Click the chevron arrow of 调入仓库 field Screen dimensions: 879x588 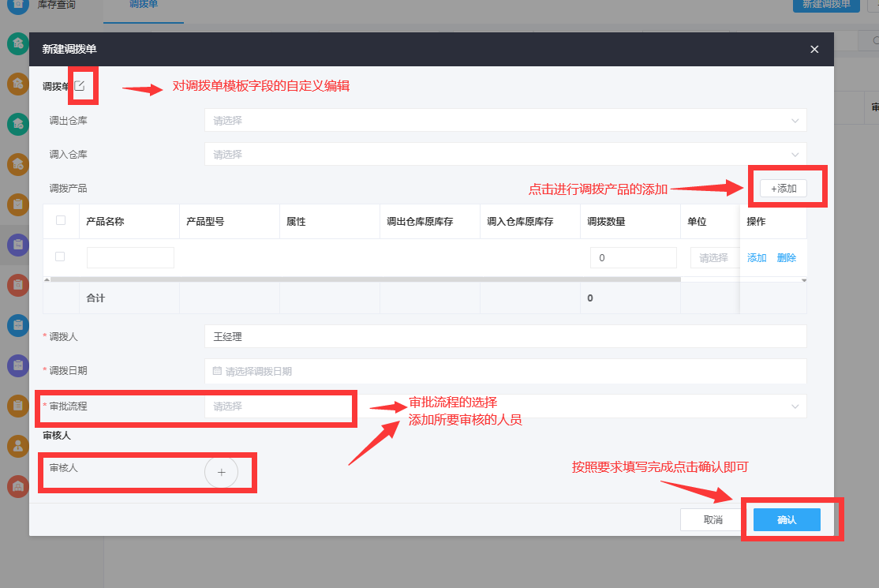[x=795, y=154]
